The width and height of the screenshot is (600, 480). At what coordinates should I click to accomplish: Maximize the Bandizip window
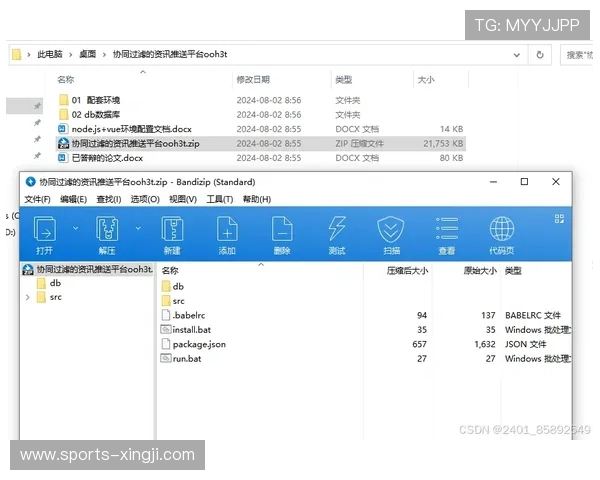(x=524, y=182)
